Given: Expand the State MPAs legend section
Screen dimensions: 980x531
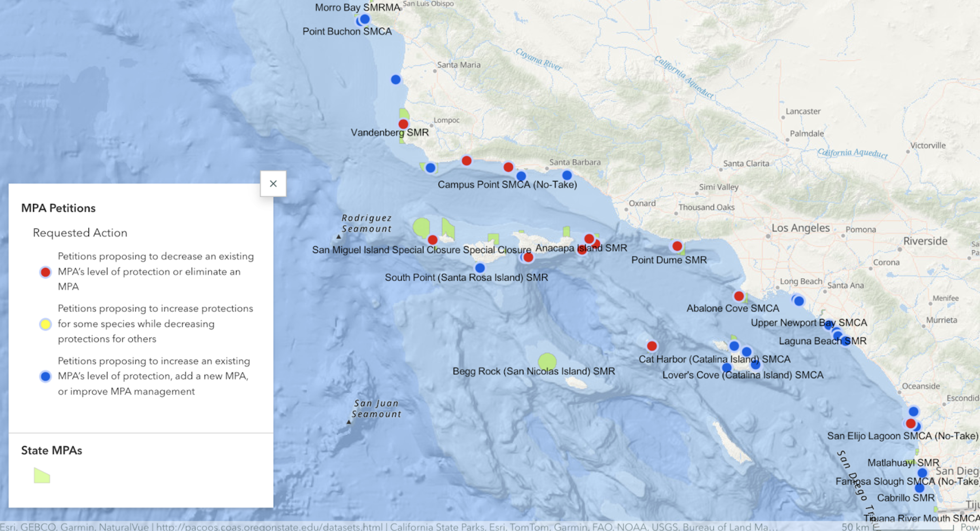Looking at the screenshot, I should [x=52, y=450].
